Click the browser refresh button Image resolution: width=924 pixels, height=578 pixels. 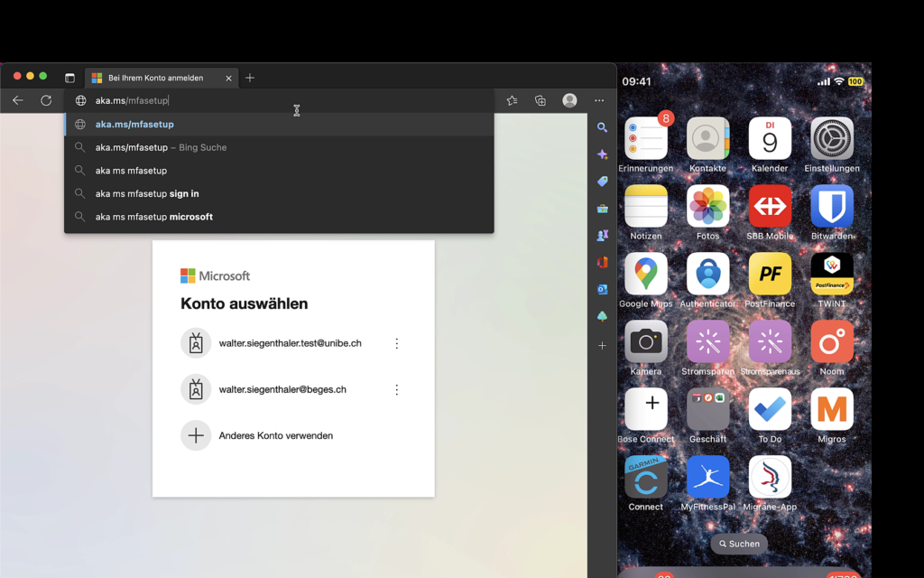[x=46, y=100]
